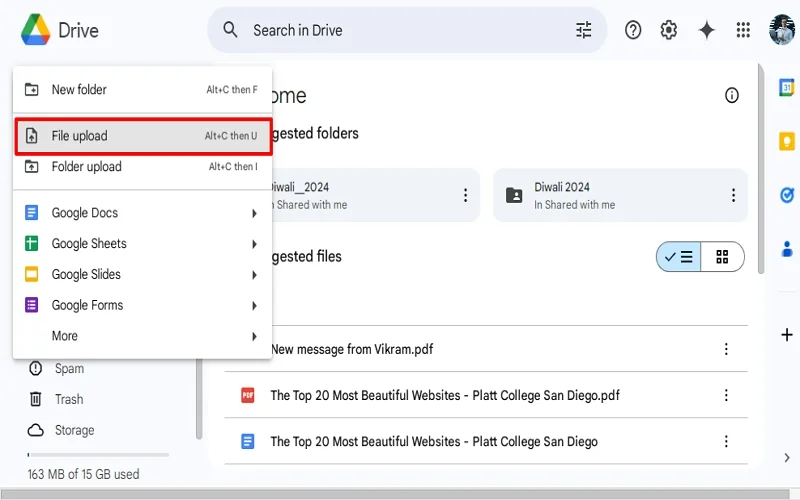
Task: Click the Spam exclamation icon in sidebar
Action: click(x=35, y=368)
